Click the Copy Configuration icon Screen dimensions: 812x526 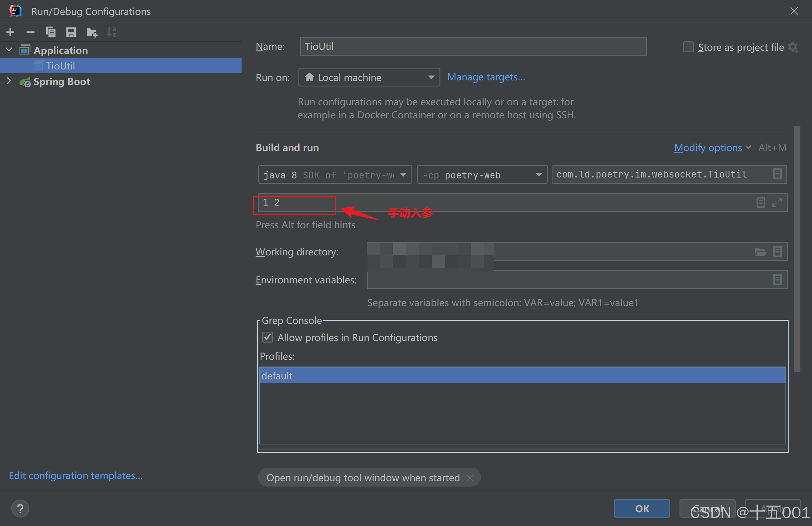(50, 32)
